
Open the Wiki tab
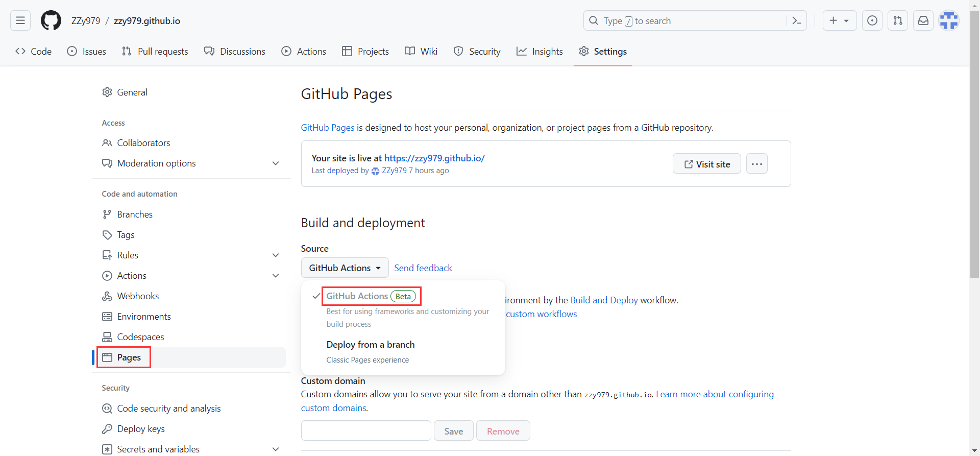tap(421, 51)
